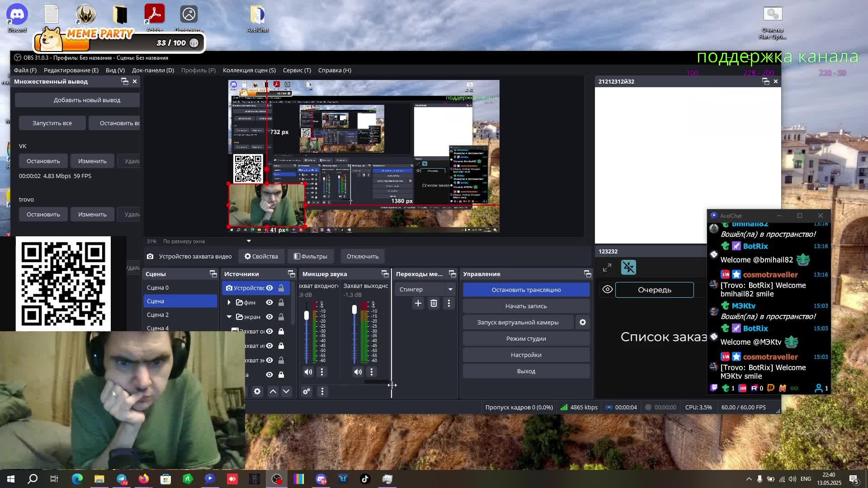Open source properties gear icon in Источники
The image size is (868, 488).
(257, 391)
